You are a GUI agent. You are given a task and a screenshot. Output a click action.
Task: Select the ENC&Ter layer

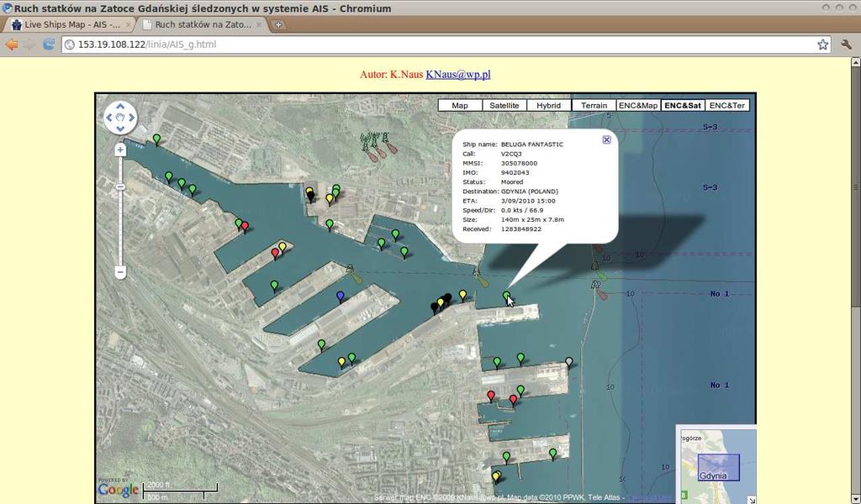[727, 105]
